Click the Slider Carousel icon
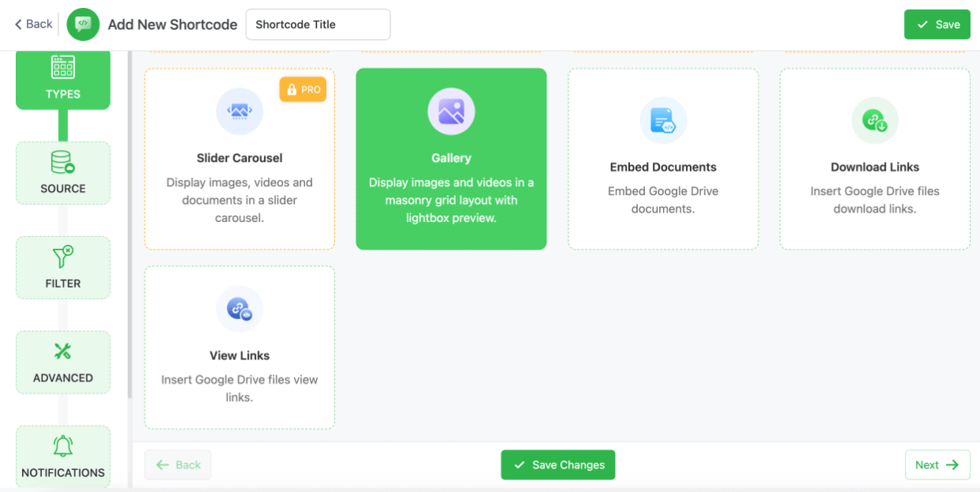Viewport: 980px width, 492px height. click(239, 111)
